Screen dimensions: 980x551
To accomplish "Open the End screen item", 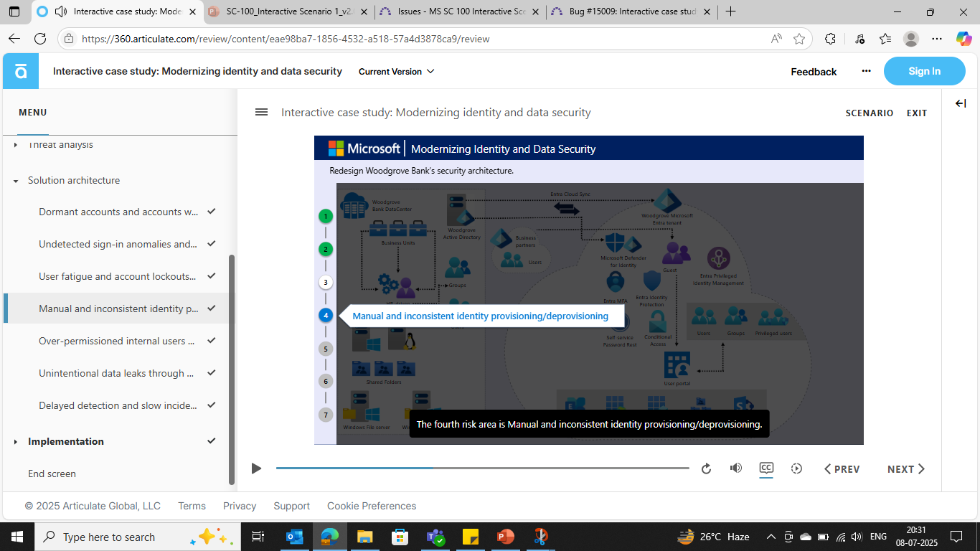I will (52, 474).
